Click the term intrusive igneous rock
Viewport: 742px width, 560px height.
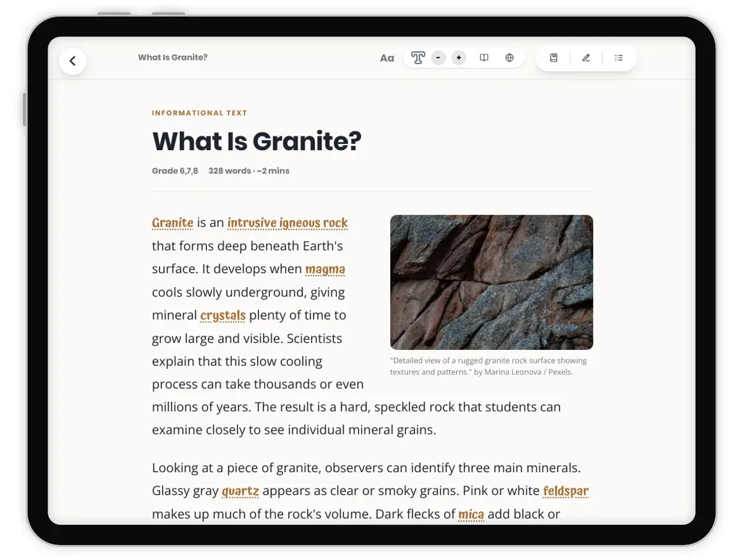(x=288, y=223)
